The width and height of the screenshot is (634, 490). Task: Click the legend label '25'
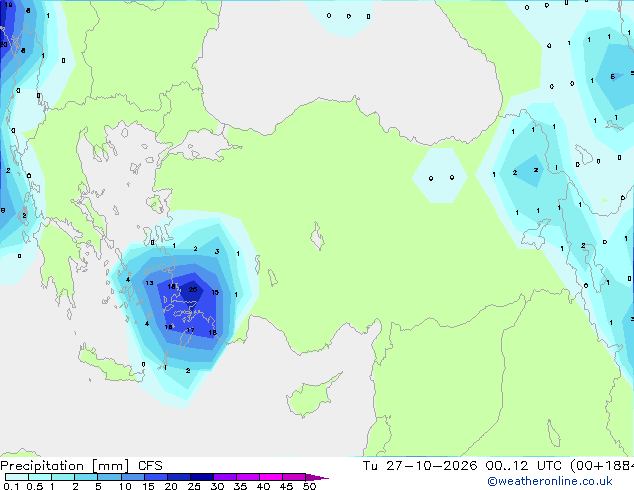[x=194, y=486]
